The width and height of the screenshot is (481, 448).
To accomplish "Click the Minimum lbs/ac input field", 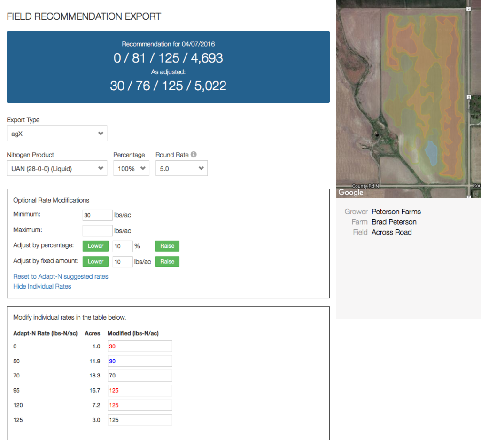I will tap(97, 215).
